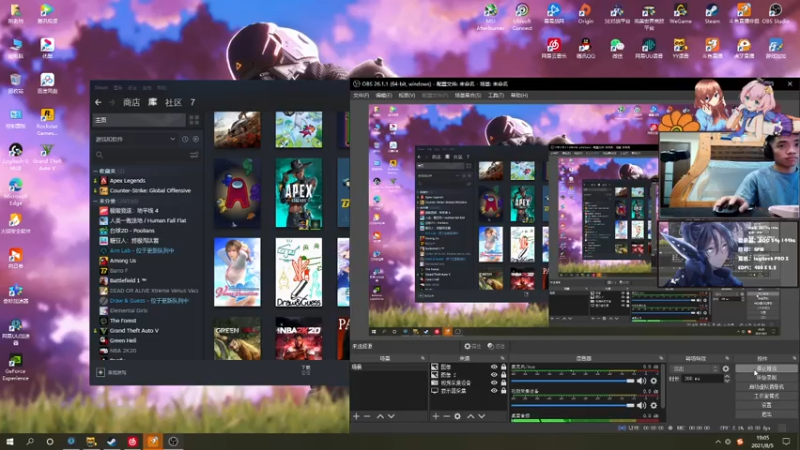This screenshot has width=800, height=450.
Task: Move the selected source down
Action: (482, 416)
